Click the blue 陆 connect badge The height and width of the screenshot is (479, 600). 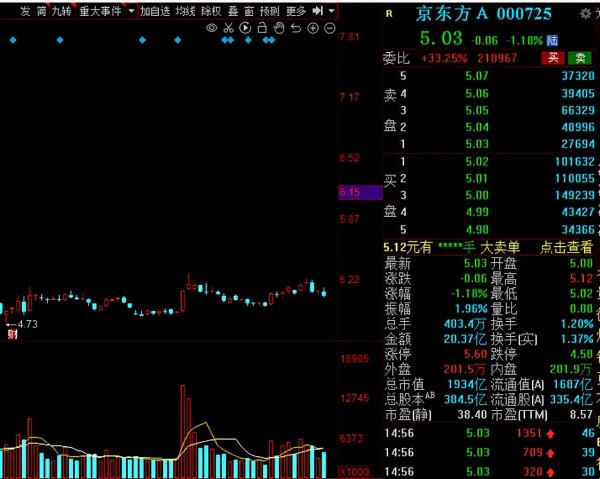552,40
